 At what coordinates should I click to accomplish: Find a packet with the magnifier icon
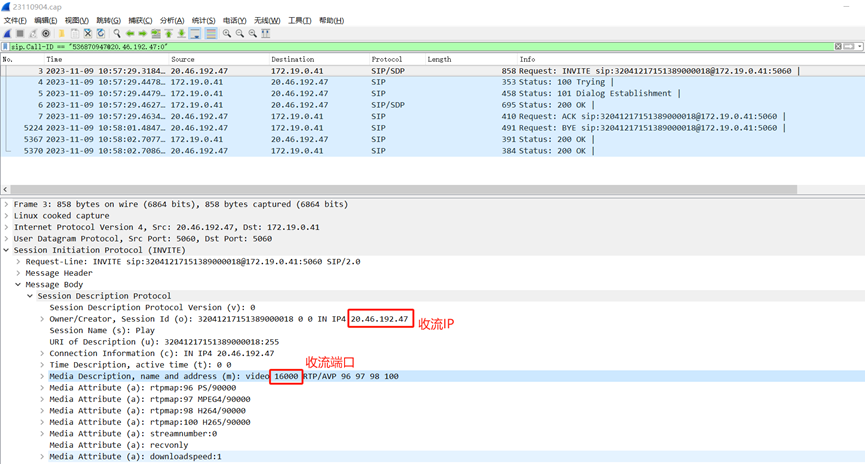click(x=117, y=33)
